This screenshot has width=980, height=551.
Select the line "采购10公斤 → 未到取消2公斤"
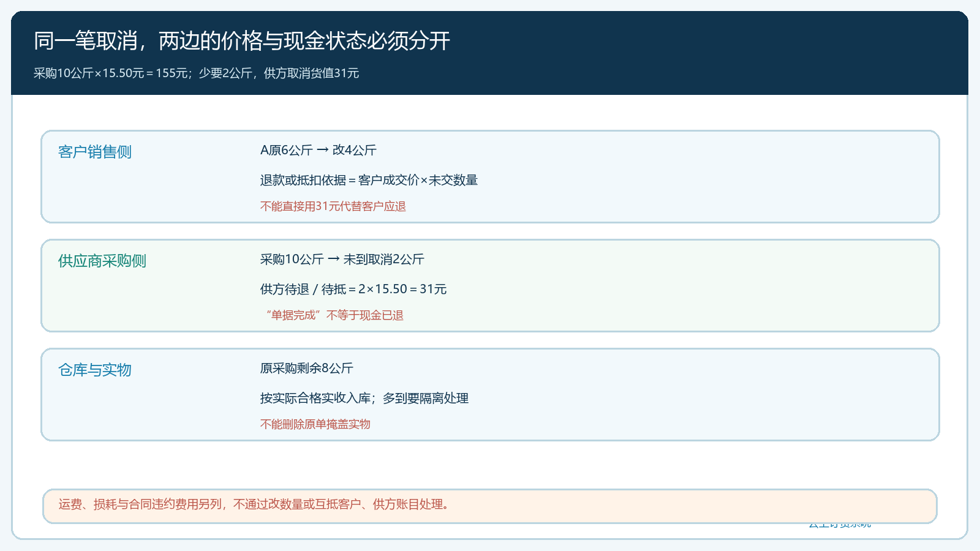[x=342, y=259]
